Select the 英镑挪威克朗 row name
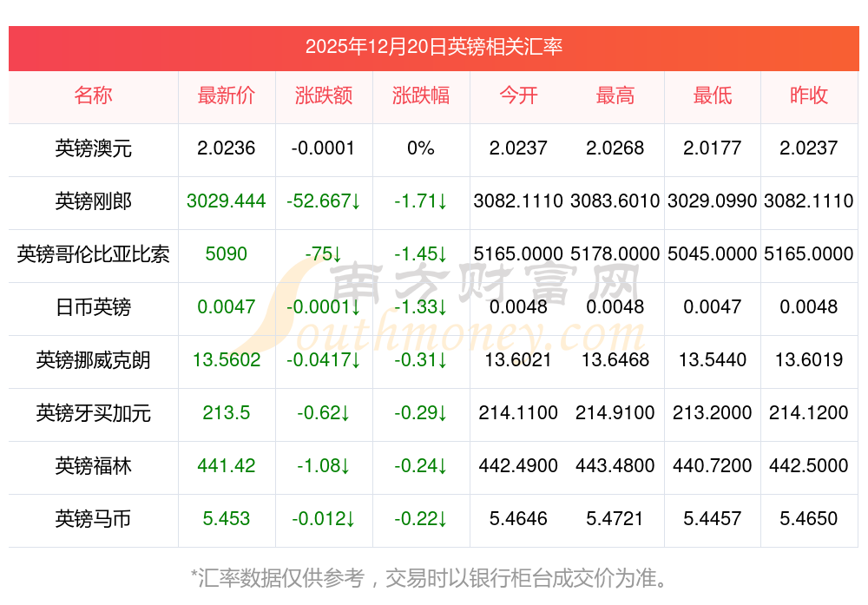 [93, 360]
